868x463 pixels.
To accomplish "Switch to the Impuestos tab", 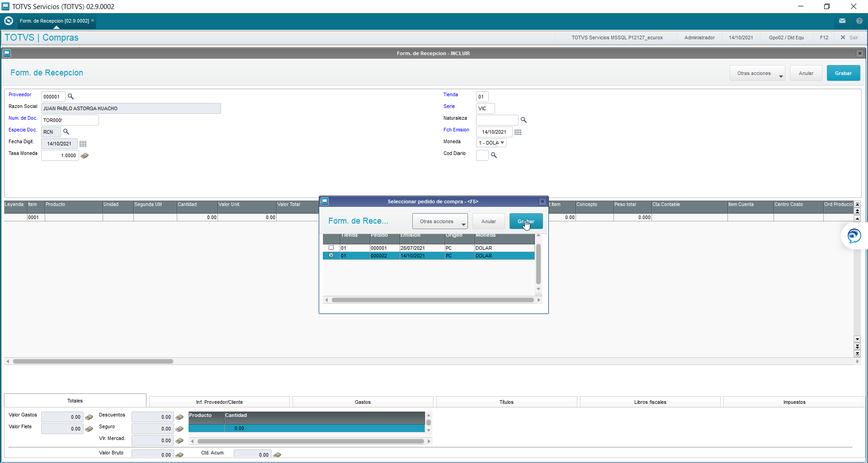I will 794,402.
